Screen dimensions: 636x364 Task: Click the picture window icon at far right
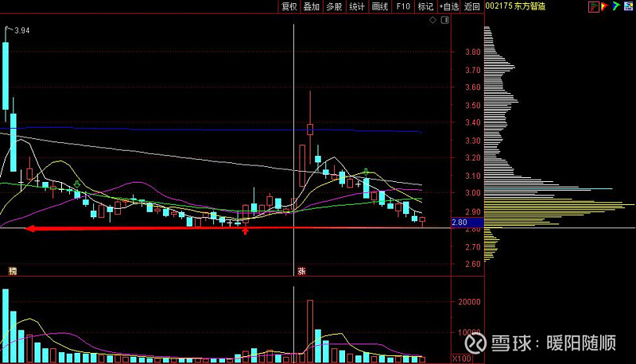pyautogui.click(x=628, y=6)
